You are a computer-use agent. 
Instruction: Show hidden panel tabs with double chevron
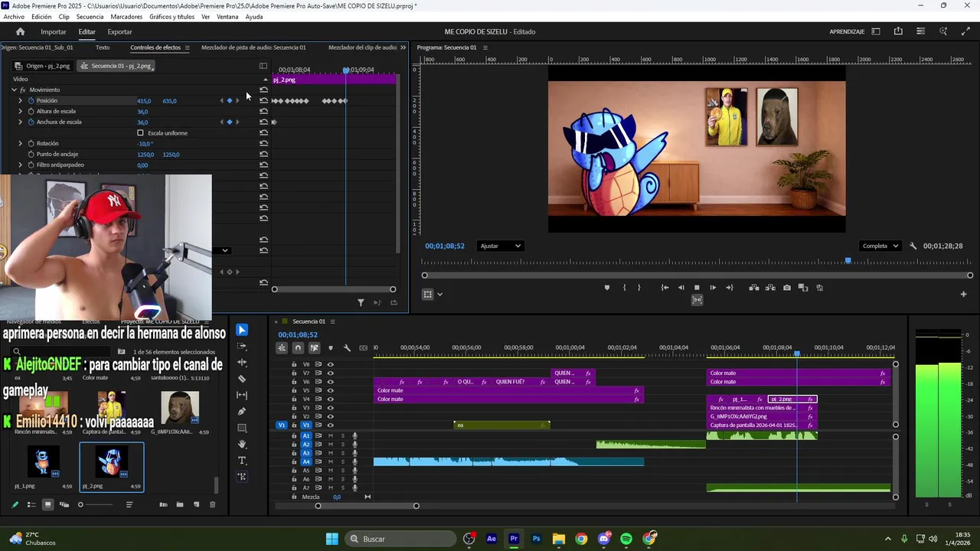pyautogui.click(x=403, y=47)
